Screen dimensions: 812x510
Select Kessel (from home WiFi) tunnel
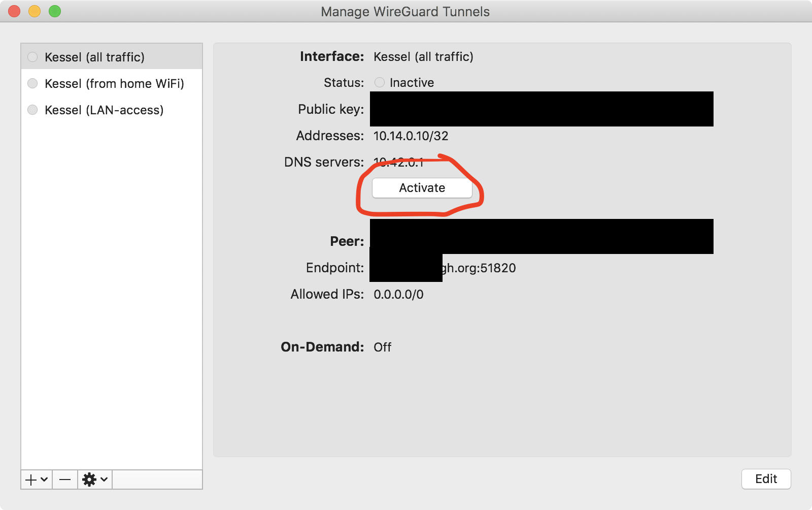pyautogui.click(x=112, y=83)
